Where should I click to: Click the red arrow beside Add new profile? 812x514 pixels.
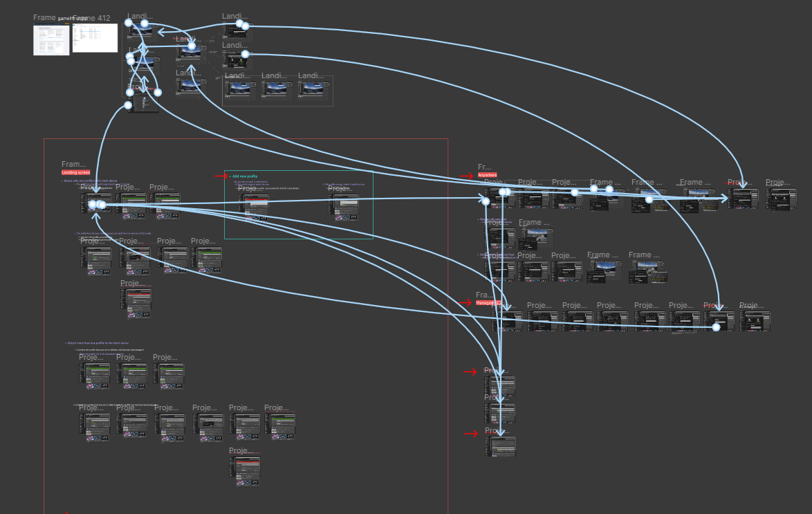click(x=221, y=176)
